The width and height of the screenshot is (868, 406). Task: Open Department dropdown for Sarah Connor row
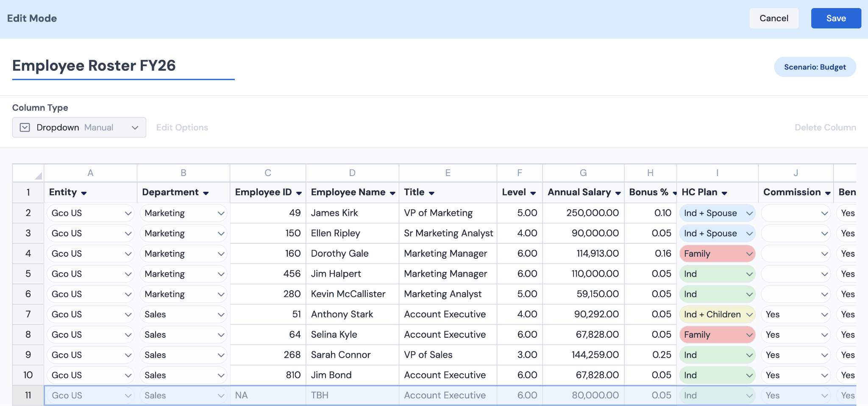[x=184, y=355]
